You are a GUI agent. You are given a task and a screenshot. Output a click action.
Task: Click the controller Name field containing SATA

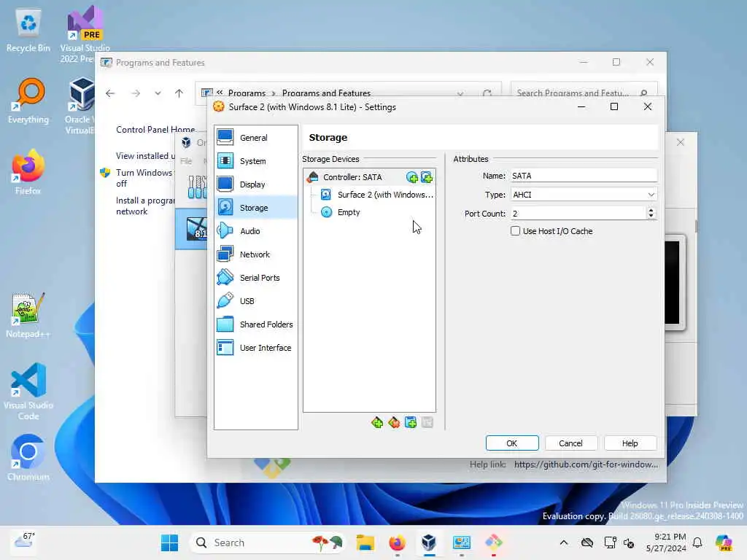584,176
